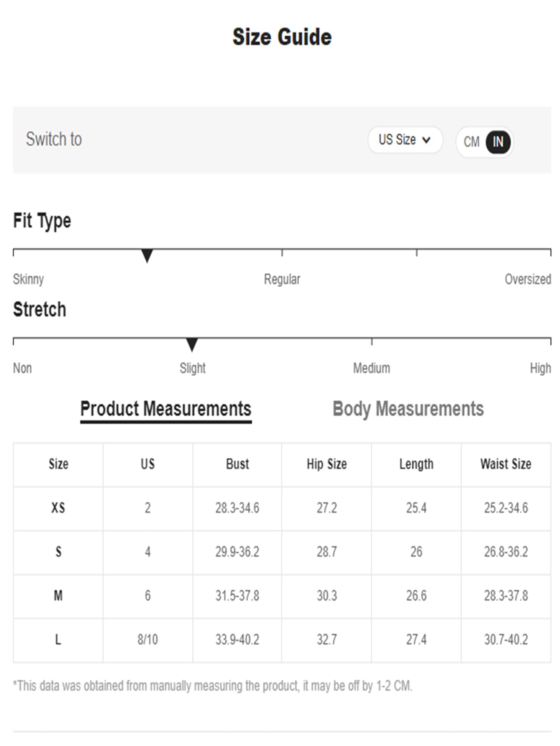Click the Oversized fit label

click(x=528, y=279)
